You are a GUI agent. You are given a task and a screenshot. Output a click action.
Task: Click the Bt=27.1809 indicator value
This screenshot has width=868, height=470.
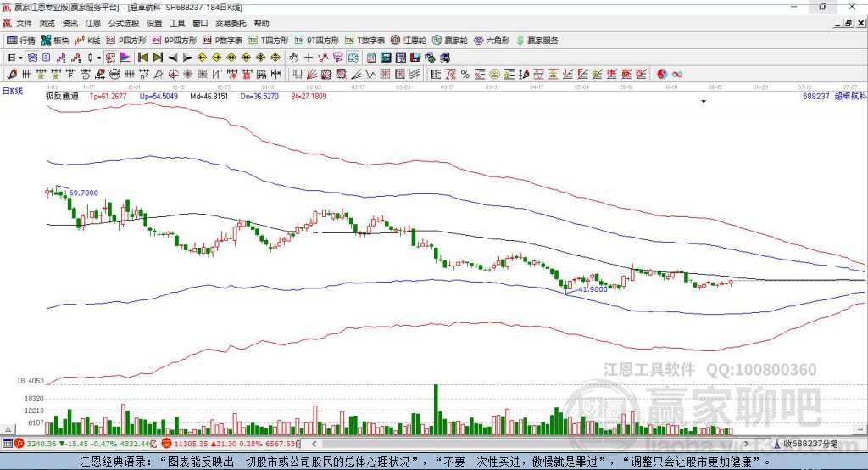(x=309, y=97)
